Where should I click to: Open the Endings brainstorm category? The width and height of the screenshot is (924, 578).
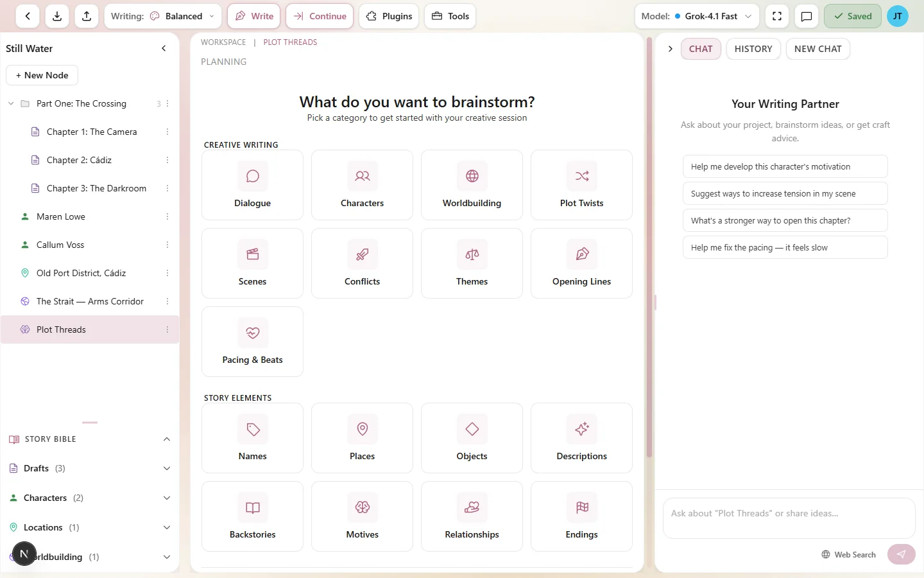581,516
